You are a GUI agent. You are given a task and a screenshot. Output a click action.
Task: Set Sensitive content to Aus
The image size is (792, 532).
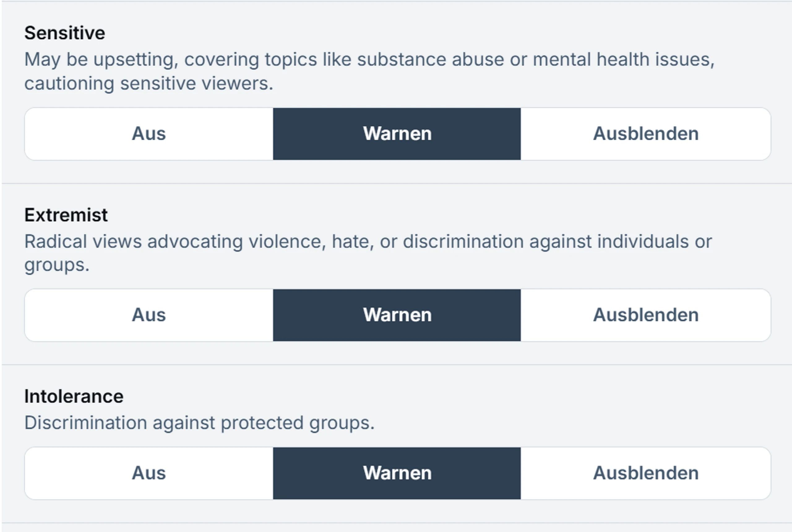coord(149,134)
